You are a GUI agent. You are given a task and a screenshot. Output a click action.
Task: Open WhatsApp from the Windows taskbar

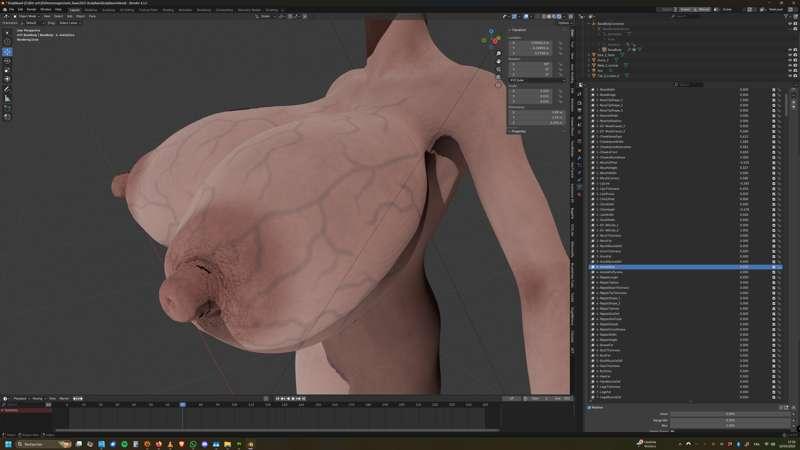193,444
